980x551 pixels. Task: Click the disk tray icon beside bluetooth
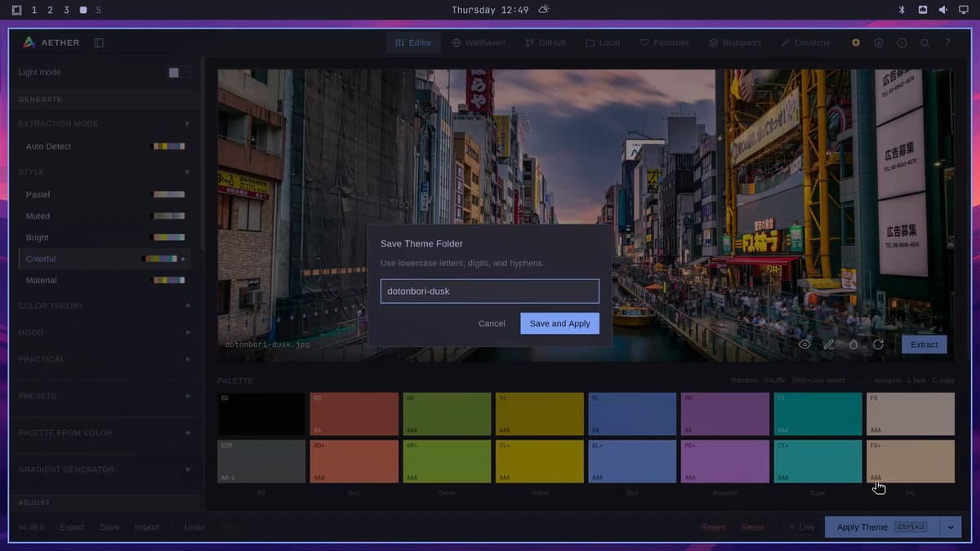tap(923, 10)
